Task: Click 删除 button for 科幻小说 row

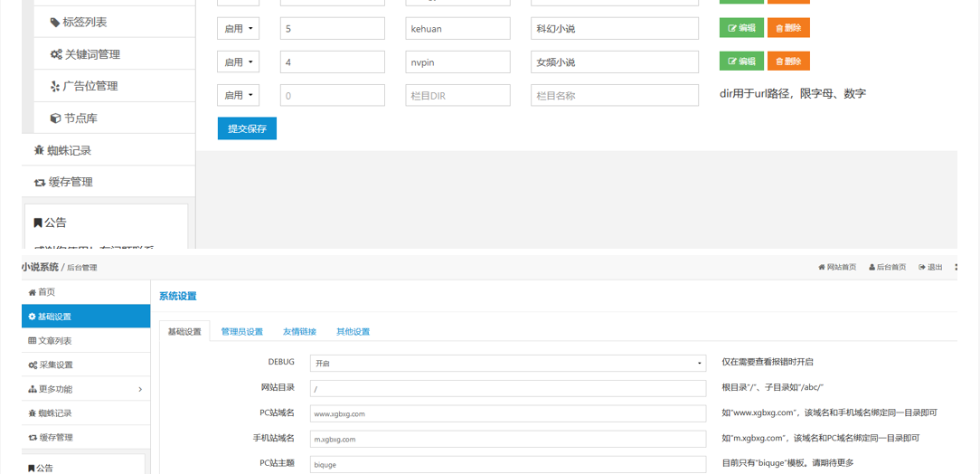Action: (787, 28)
